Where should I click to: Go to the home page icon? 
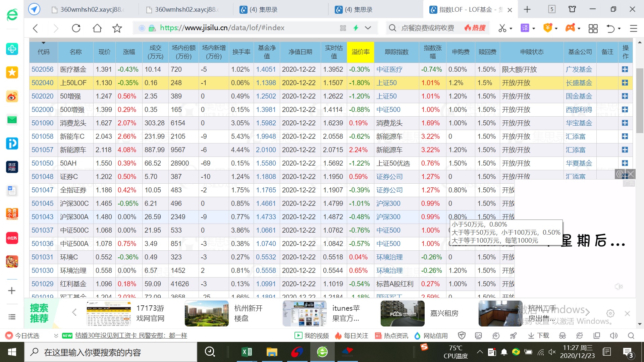(97, 28)
